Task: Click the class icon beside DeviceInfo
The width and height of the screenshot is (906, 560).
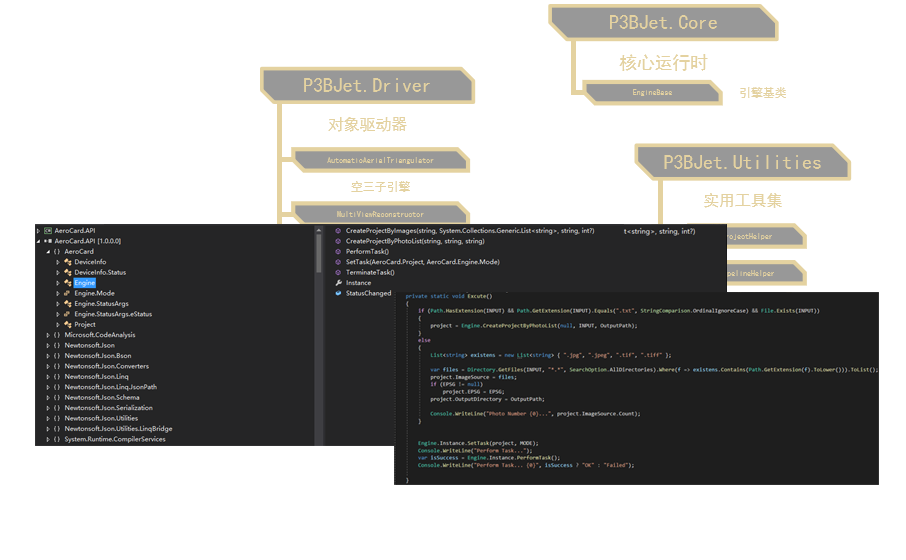Action: (68, 262)
